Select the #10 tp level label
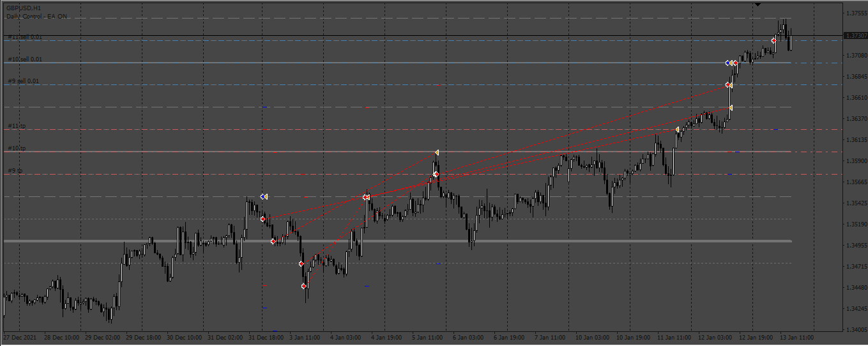868x346 pixels. [x=17, y=148]
